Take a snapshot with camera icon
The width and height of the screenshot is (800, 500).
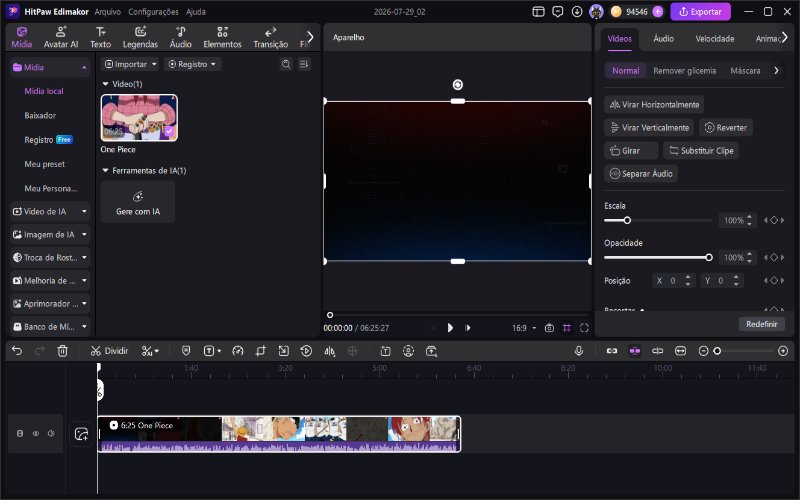pos(549,328)
